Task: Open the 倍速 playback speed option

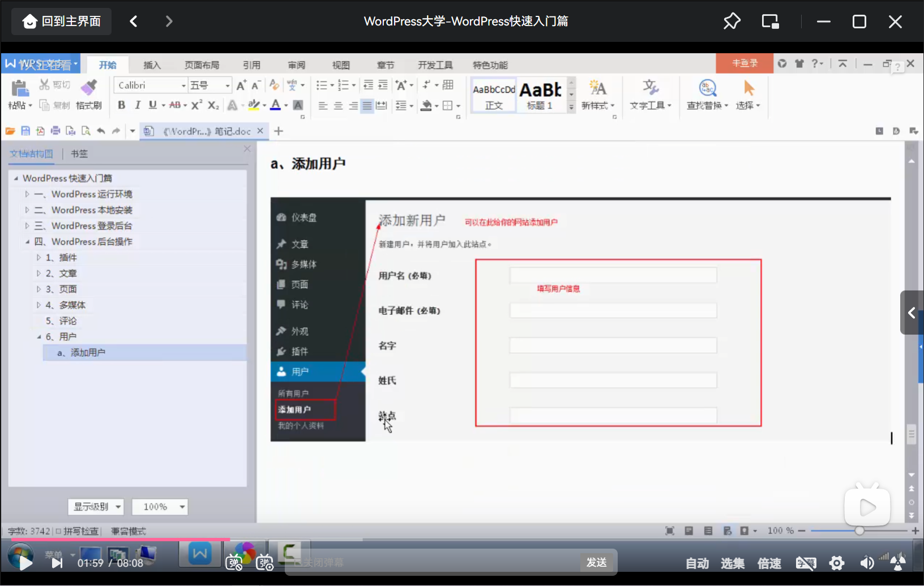Action: (769, 563)
